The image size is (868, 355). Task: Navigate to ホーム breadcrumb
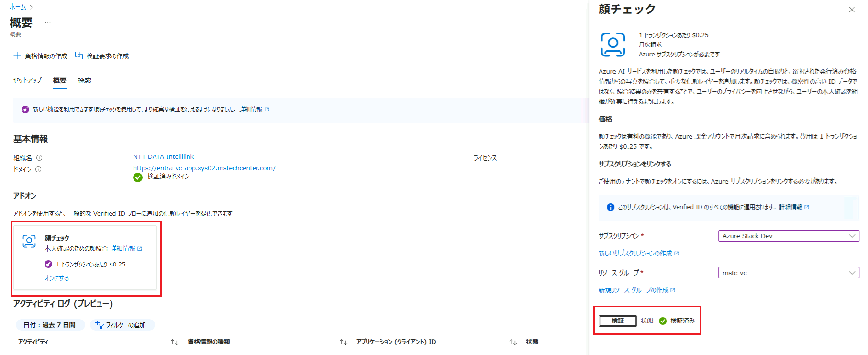pos(18,7)
